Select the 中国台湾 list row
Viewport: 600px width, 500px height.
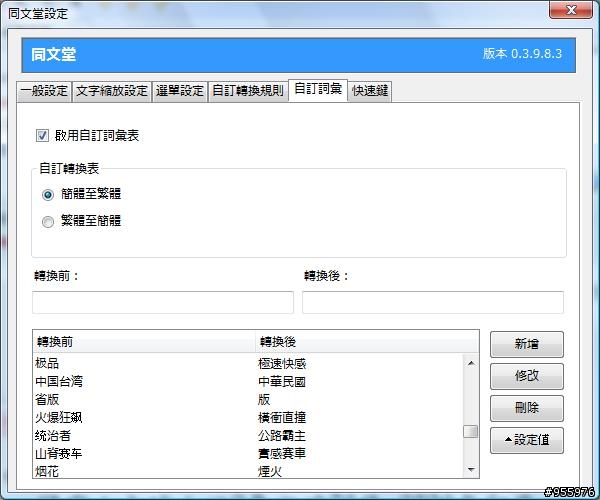(249, 381)
